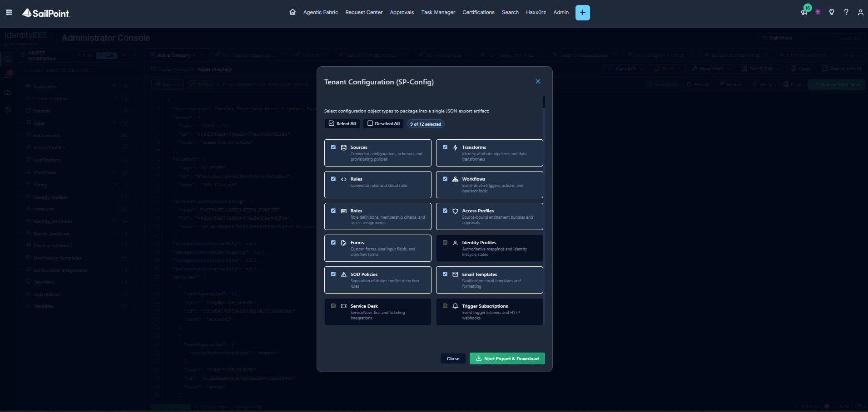Click Start Export & Download button
This screenshot has height=412, width=868.
point(507,358)
